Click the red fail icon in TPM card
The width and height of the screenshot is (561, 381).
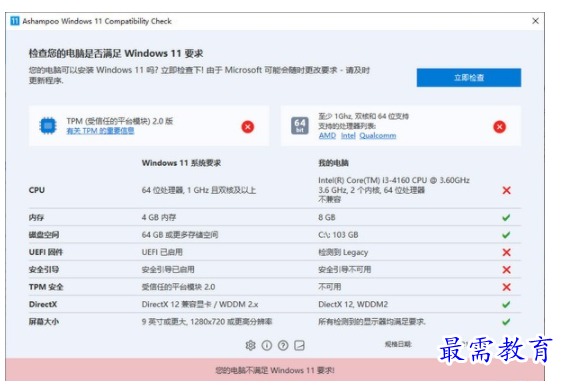point(248,127)
